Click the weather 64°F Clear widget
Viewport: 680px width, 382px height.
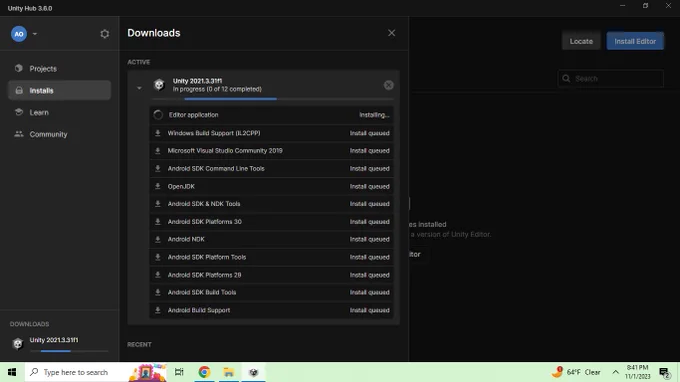click(576, 372)
